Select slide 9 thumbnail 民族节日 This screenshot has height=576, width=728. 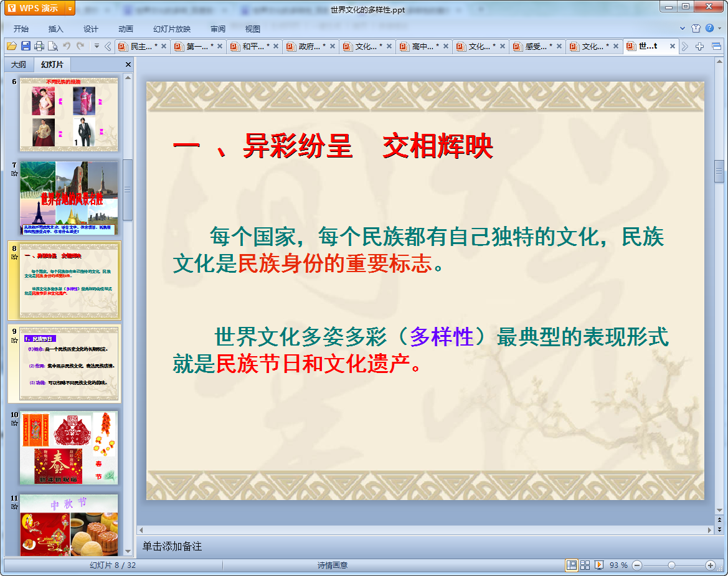coord(69,364)
